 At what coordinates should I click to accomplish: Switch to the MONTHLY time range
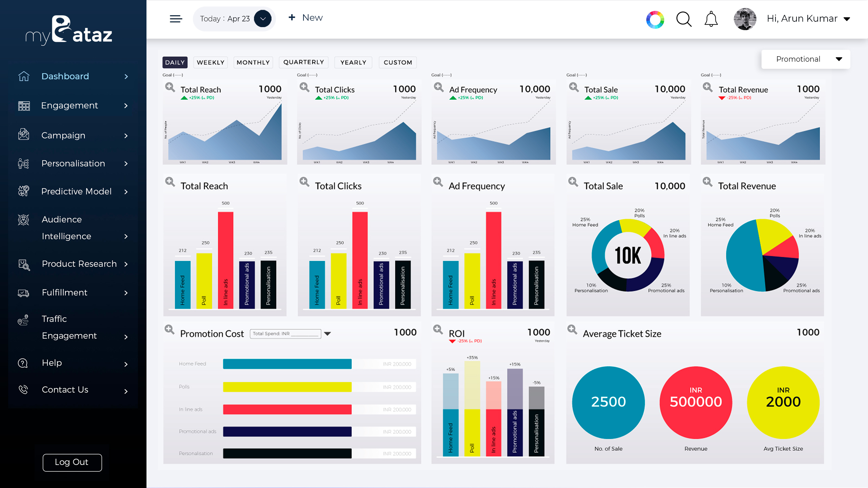pos(253,62)
